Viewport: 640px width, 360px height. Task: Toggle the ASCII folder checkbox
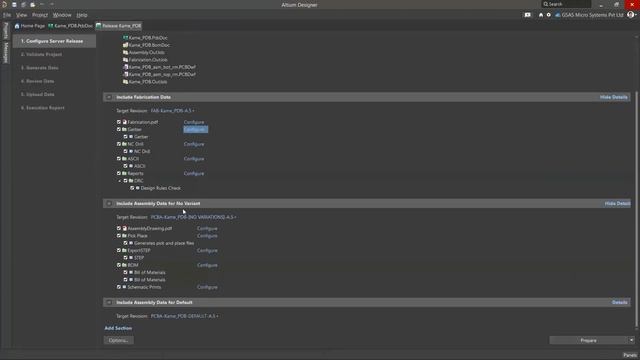[x=119, y=159]
